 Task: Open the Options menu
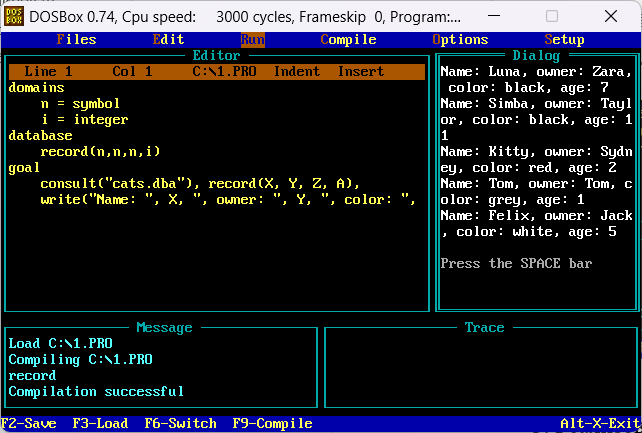point(460,40)
